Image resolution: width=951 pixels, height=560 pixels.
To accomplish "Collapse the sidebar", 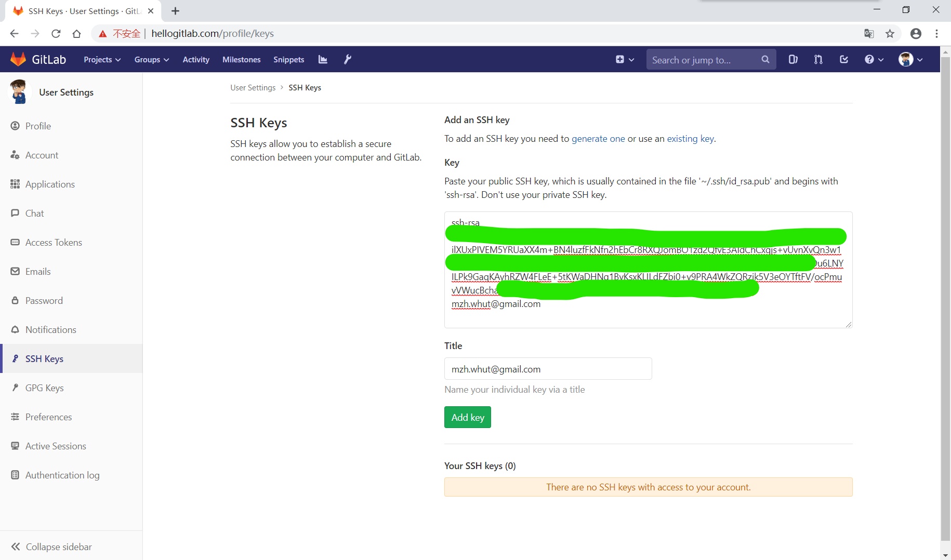I will point(71,546).
